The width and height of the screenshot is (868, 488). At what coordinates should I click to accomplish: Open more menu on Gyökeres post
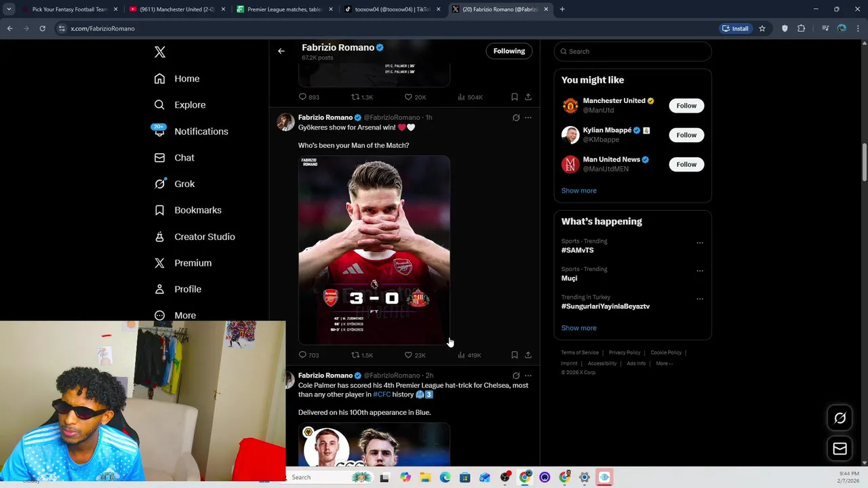528,118
